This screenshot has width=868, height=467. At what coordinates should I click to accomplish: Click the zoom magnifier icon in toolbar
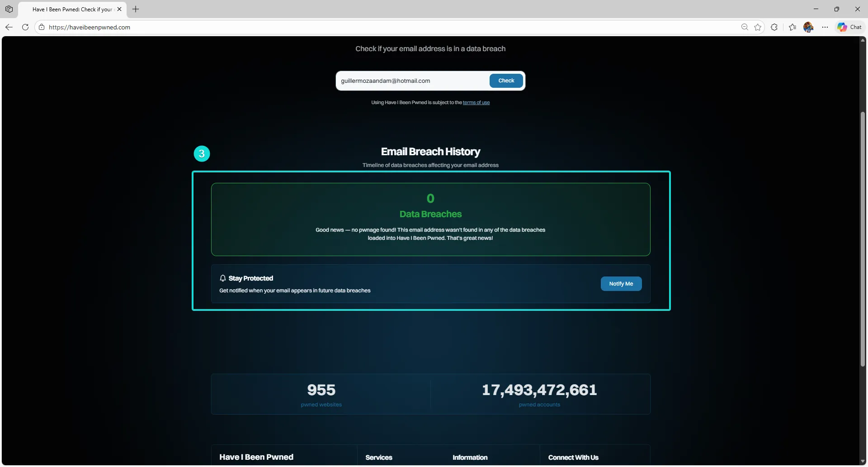pos(745,27)
